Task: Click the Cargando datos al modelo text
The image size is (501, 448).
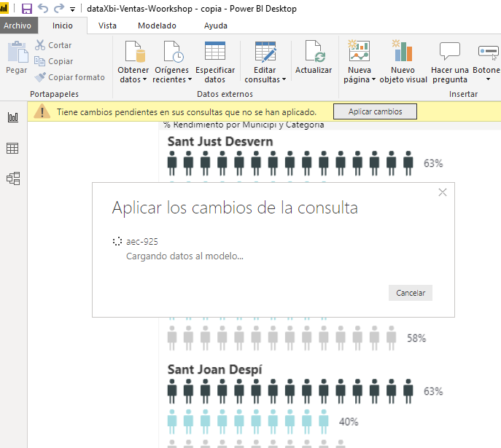Action: [185, 256]
